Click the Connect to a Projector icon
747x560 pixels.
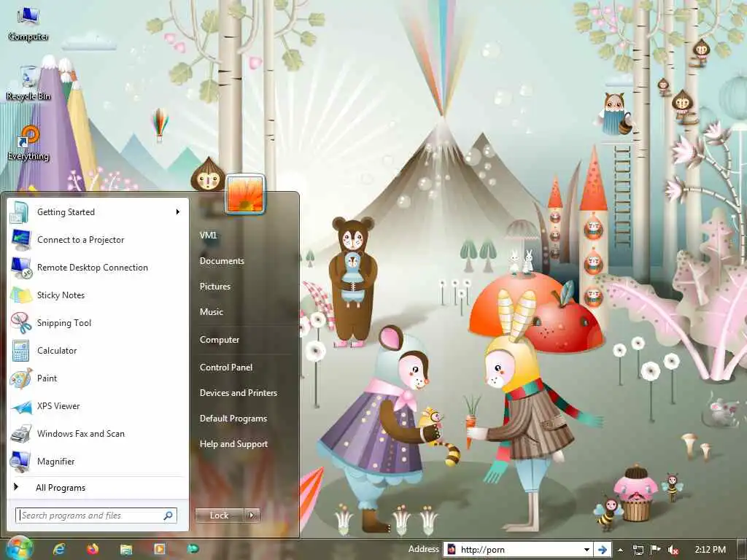click(20, 239)
